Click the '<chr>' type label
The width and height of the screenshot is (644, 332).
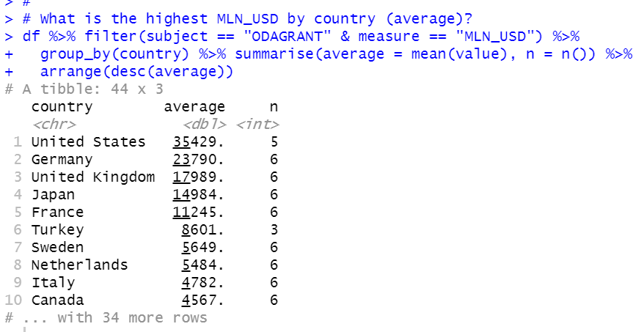click(x=54, y=125)
